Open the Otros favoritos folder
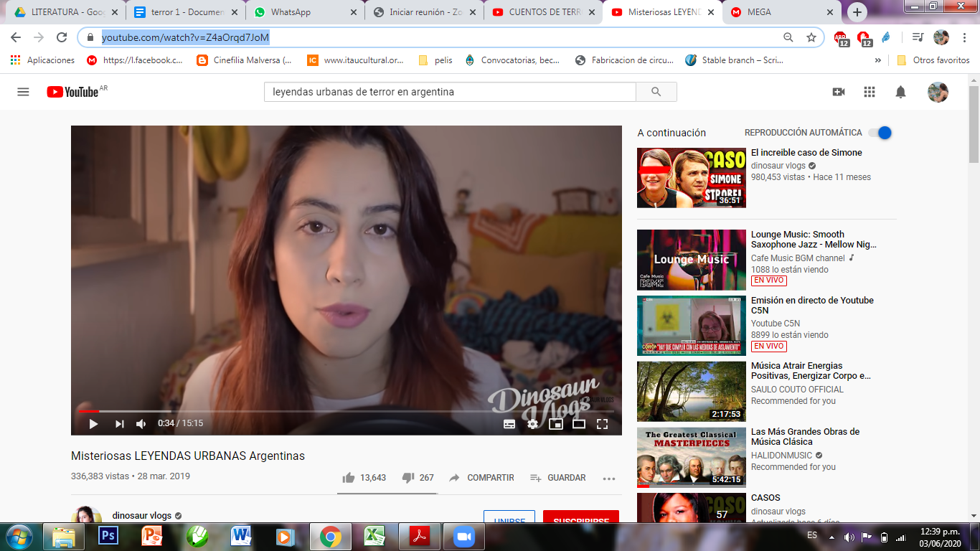This screenshot has width=980, height=551. coord(933,60)
